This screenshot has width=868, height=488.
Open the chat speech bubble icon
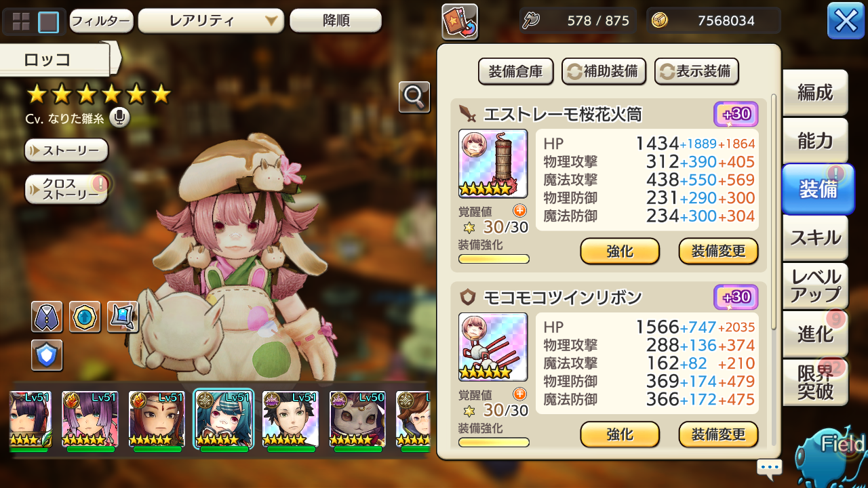[769, 467]
